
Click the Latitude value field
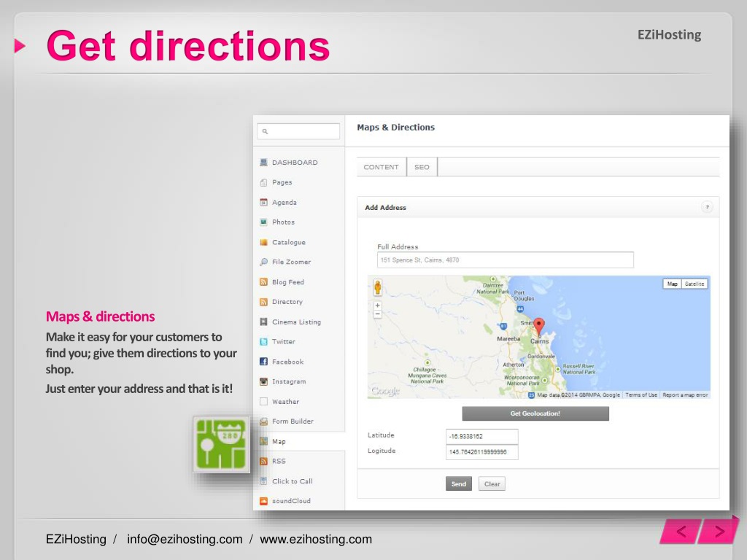coord(481,436)
